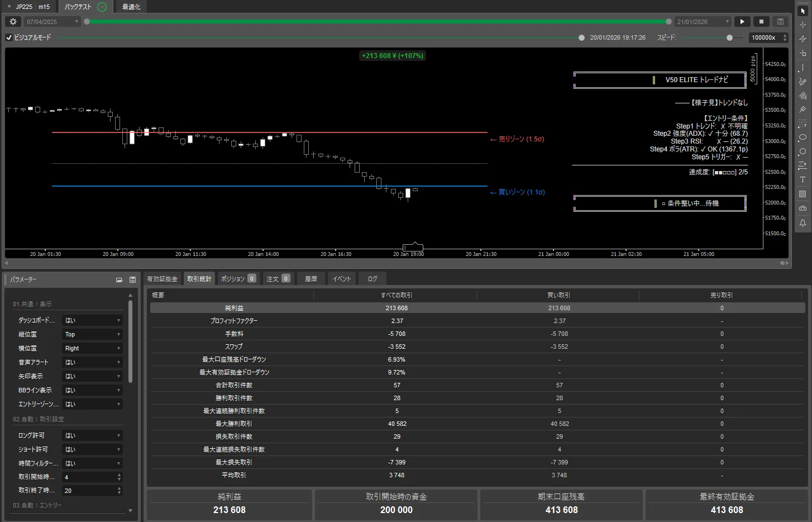Switch to the 最適化 tab

pyautogui.click(x=131, y=7)
